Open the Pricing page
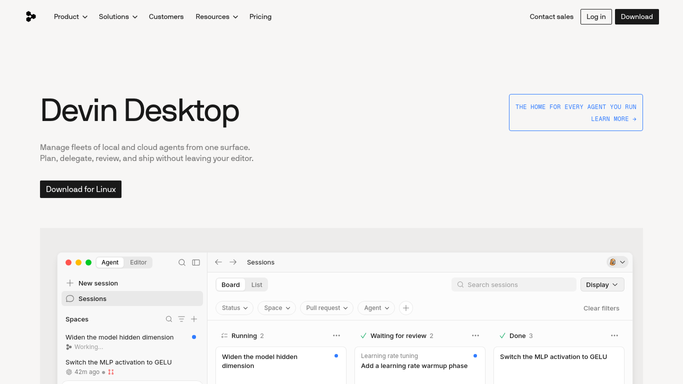 [x=260, y=17]
